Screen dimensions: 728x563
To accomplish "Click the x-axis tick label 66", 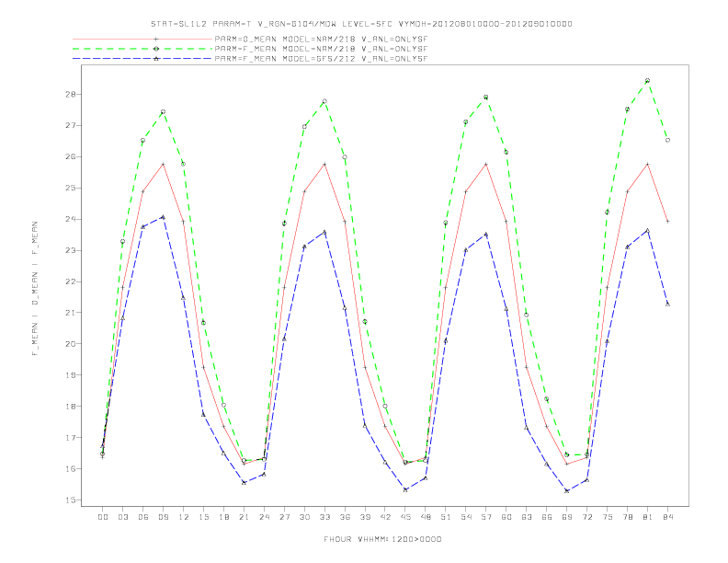I will pos(547,517).
